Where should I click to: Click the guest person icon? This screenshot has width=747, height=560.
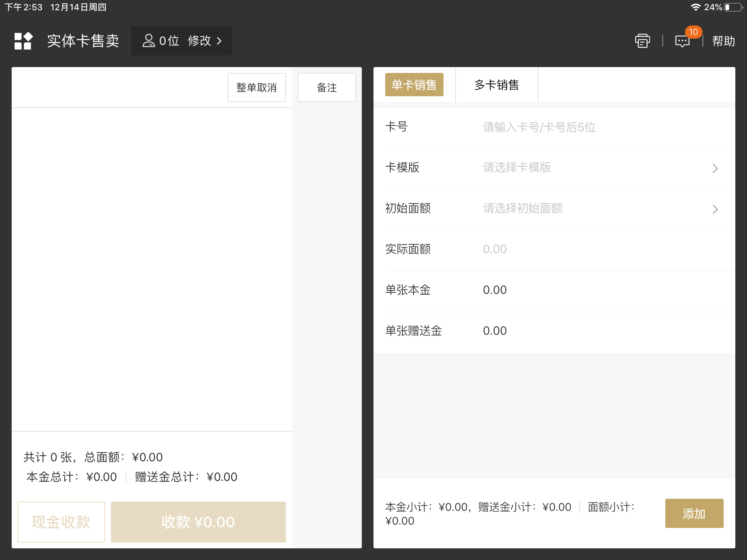148,40
